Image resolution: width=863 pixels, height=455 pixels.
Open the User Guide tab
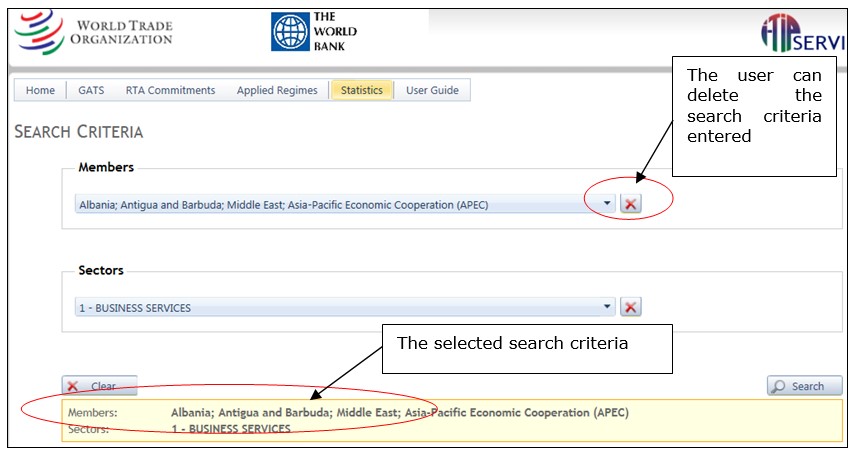432,90
